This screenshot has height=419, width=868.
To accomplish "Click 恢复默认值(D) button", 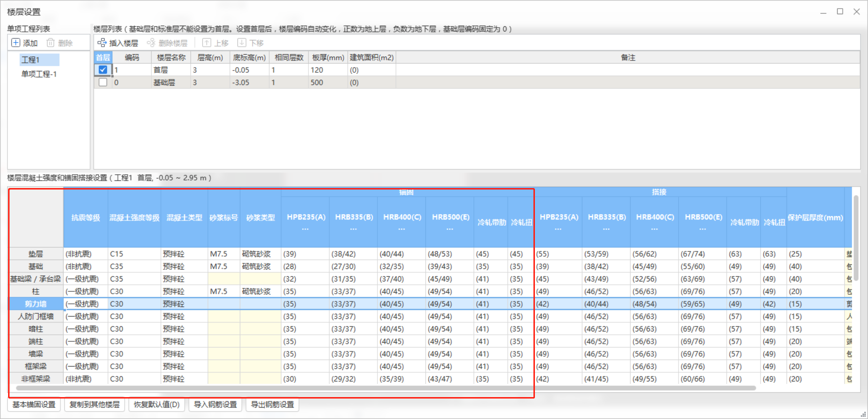I will pos(157,405).
